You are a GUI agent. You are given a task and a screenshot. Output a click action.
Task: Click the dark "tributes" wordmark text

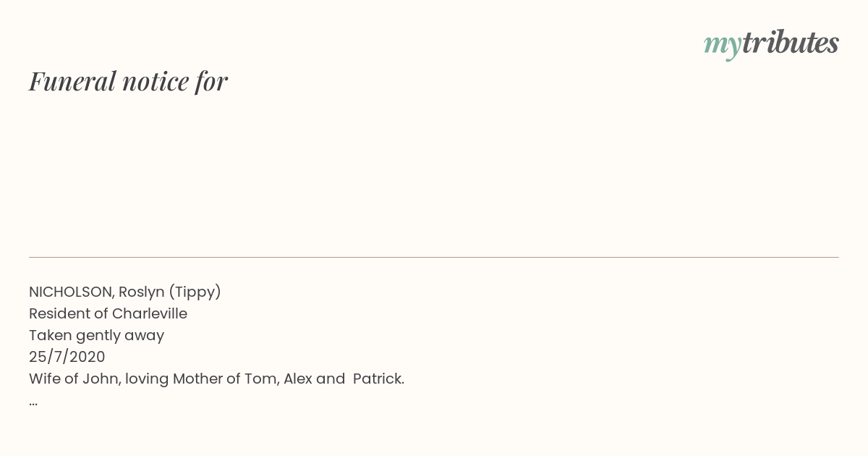tap(791, 43)
